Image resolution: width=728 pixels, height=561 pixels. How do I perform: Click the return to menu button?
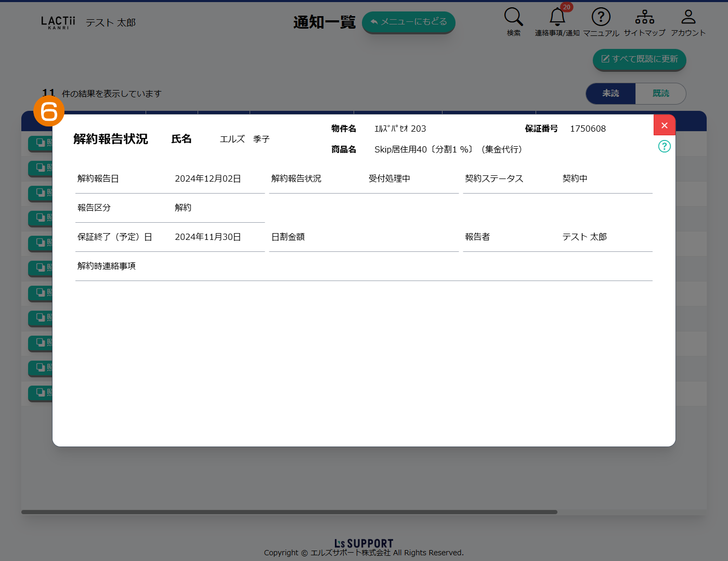coord(408,22)
